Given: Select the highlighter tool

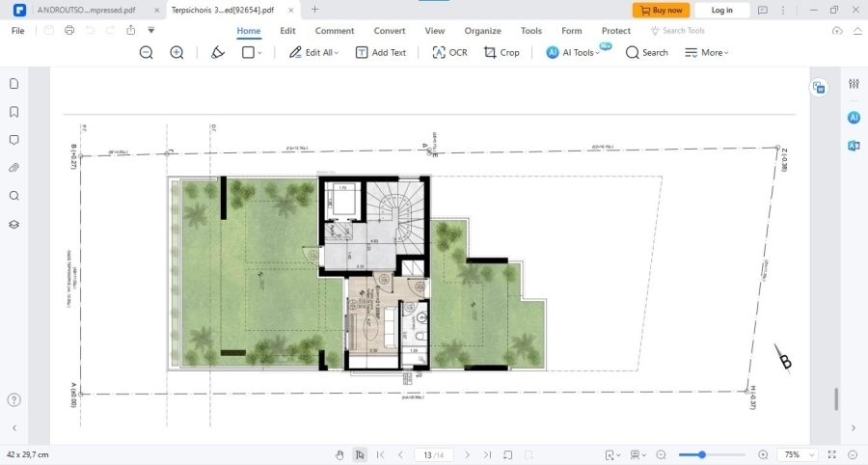Looking at the screenshot, I should pos(218,53).
